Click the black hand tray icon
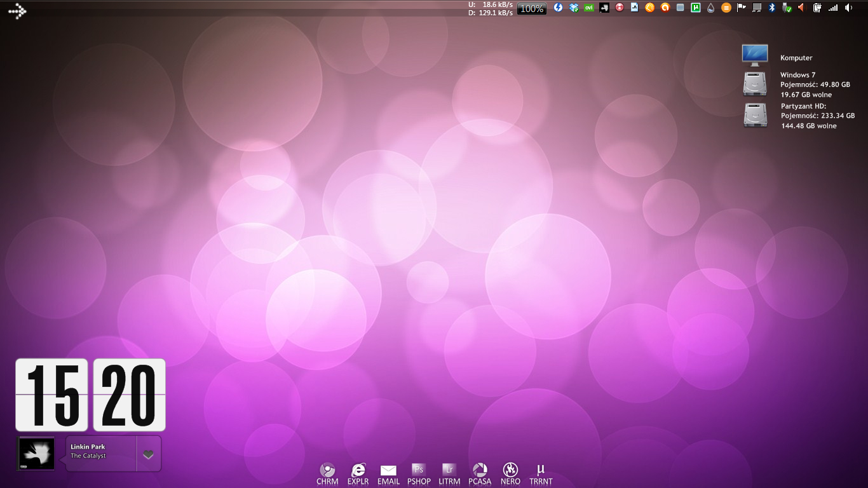Viewport: 868px width, 488px height. pyautogui.click(x=604, y=8)
